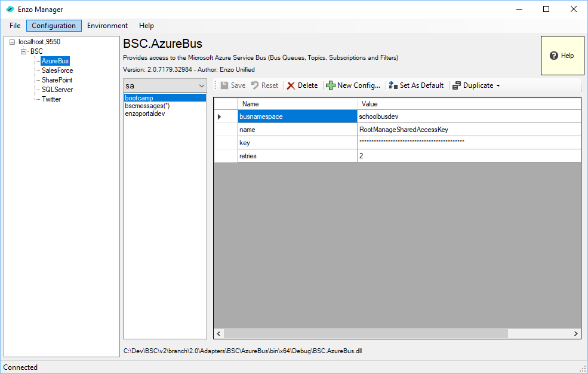Click the Set As Default icon
Image resolution: width=588 pixels, height=374 pixels.
pos(393,85)
